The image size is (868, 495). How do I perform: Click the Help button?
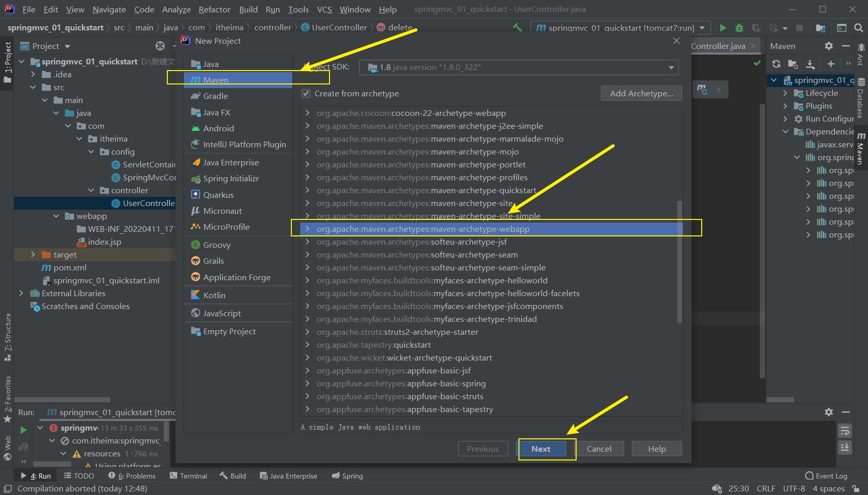pos(657,449)
